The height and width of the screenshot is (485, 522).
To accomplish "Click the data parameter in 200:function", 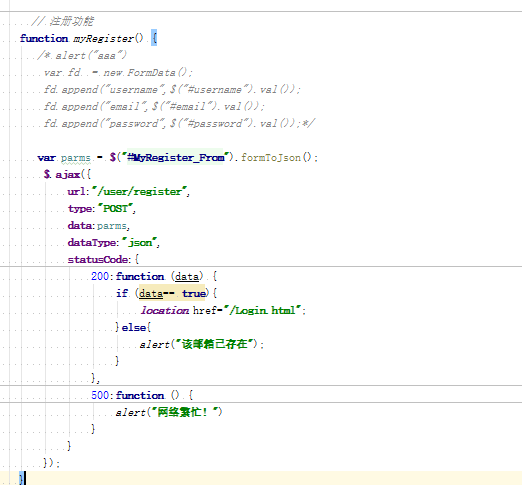I will [187, 277].
